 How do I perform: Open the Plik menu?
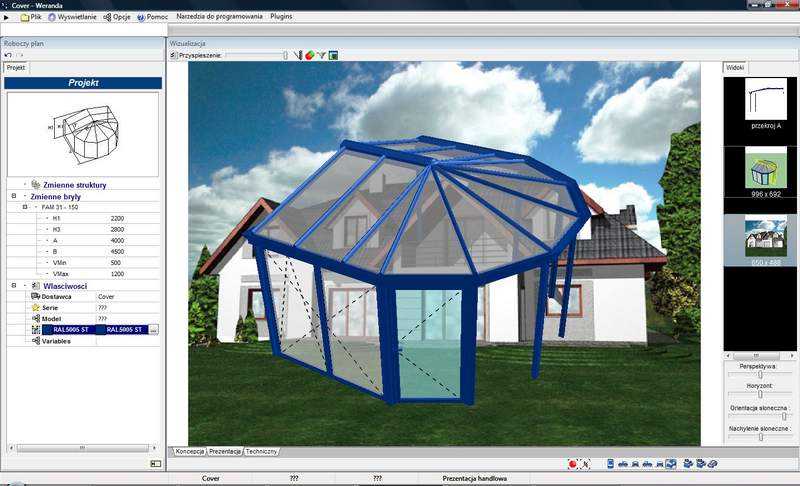[x=31, y=17]
